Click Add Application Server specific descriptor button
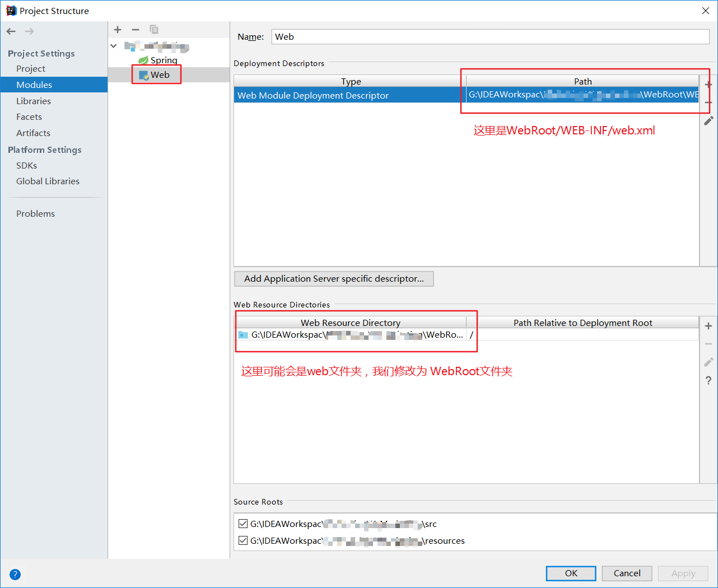This screenshot has width=718, height=588. [334, 278]
